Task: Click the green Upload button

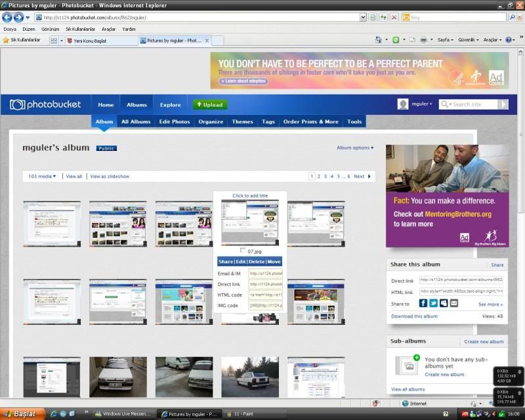Action: click(x=210, y=105)
